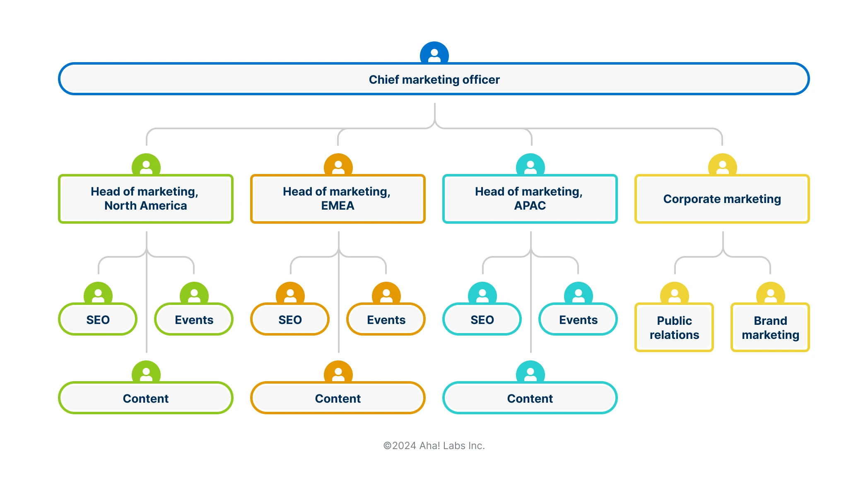Click person icon above Brand marketing box
The image size is (868, 493).
coord(770,293)
